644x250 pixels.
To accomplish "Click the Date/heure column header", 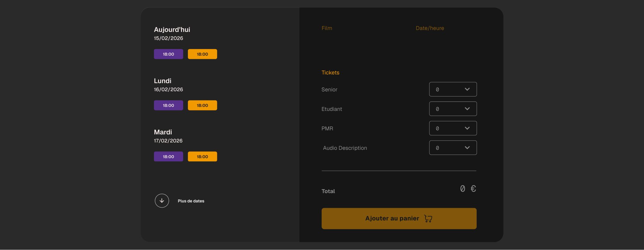I will point(430,28).
